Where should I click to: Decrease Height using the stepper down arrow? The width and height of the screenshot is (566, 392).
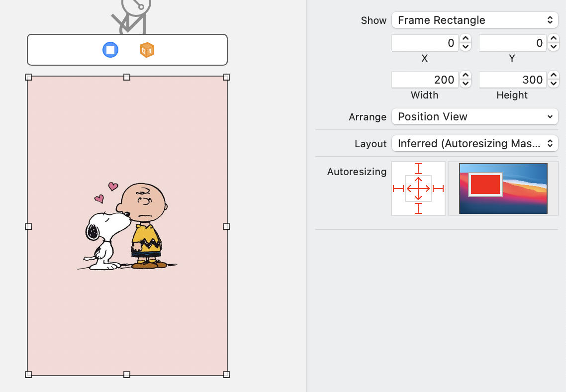[x=554, y=84]
